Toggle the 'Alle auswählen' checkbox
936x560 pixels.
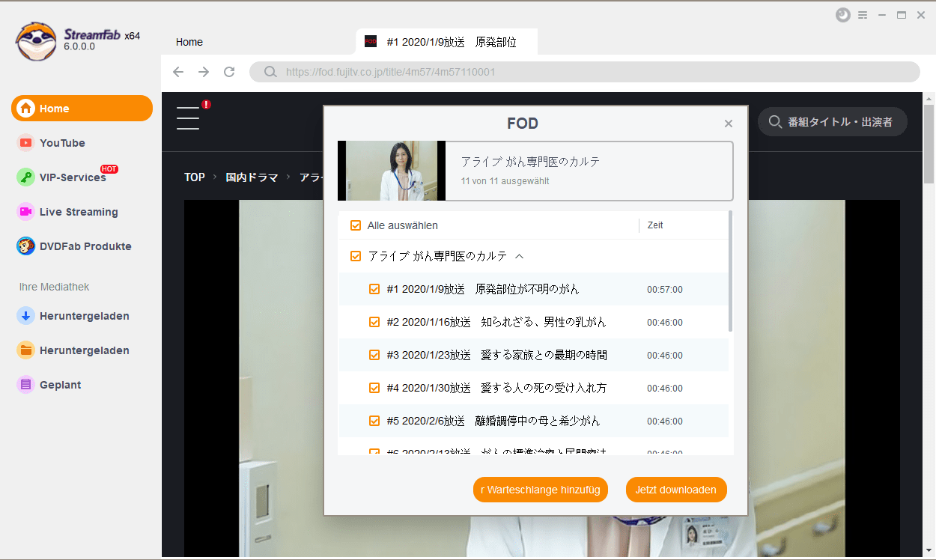356,225
